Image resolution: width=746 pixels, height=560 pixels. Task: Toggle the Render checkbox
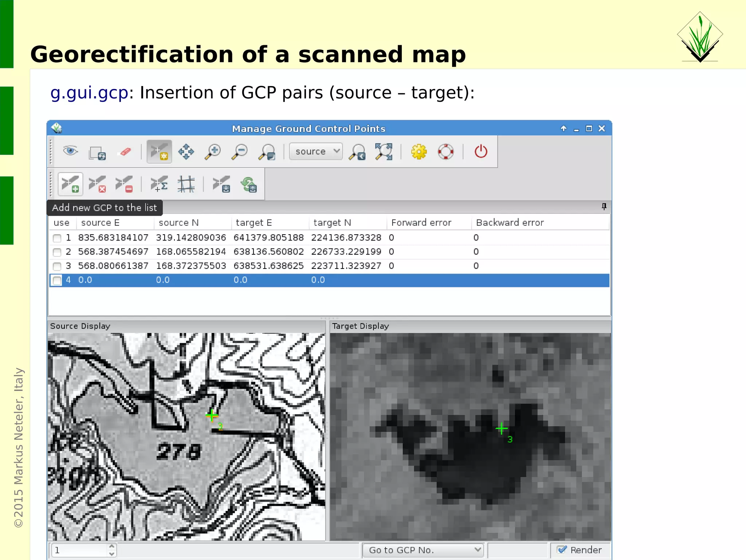click(562, 550)
